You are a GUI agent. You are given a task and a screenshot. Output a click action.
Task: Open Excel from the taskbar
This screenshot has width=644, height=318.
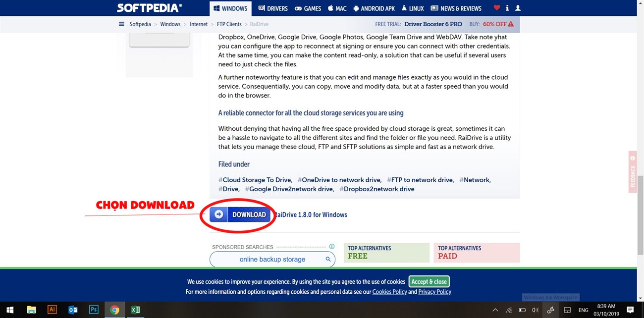click(x=135, y=310)
